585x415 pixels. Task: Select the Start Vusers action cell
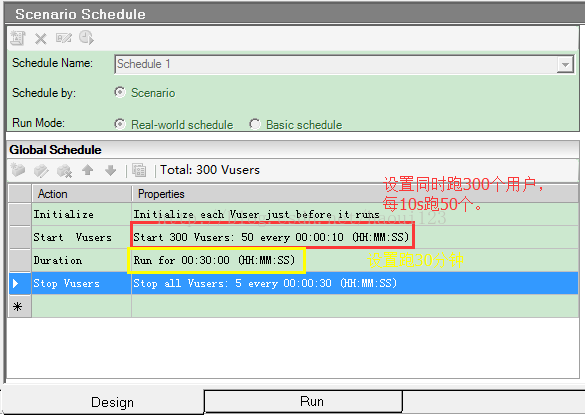click(x=82, y=237)
